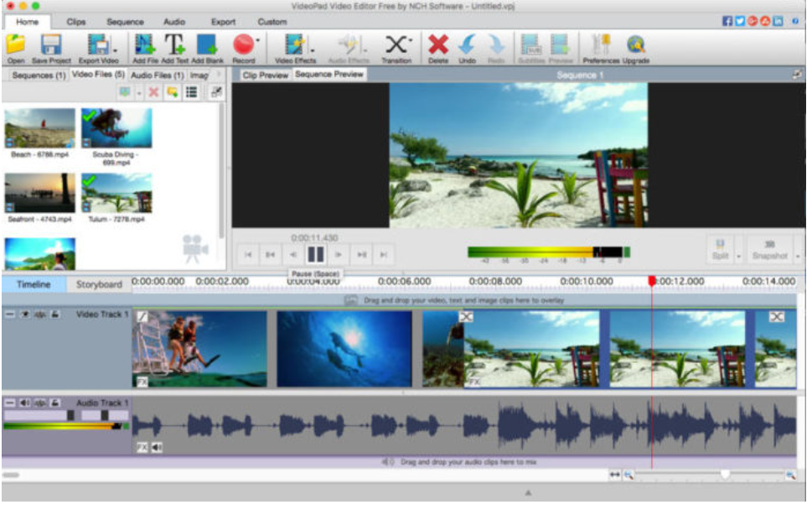Select the Scuba Diving video thumbnail
The height and width of the screenshot is (520, 812).
pos(116,128)
